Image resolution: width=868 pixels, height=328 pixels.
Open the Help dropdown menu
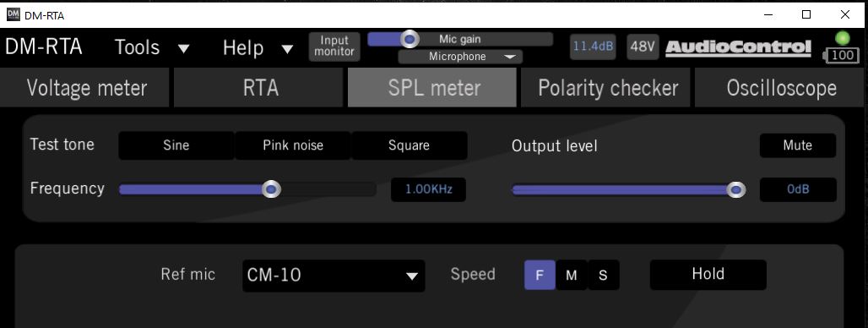(x=258, y=47)
